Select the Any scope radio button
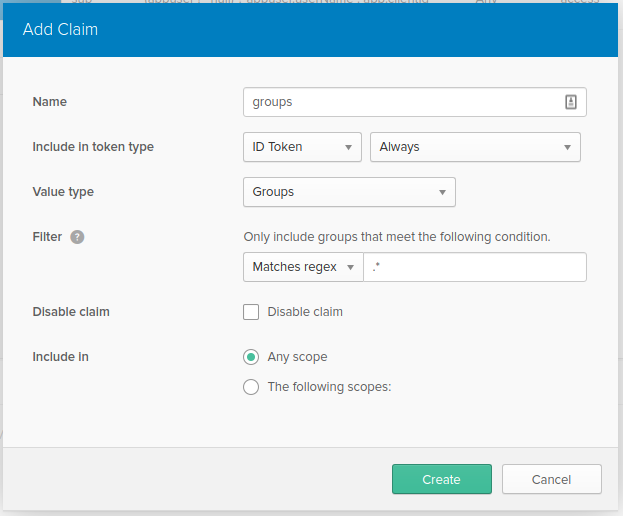This screenshot has height=516, width=623. 251,357
